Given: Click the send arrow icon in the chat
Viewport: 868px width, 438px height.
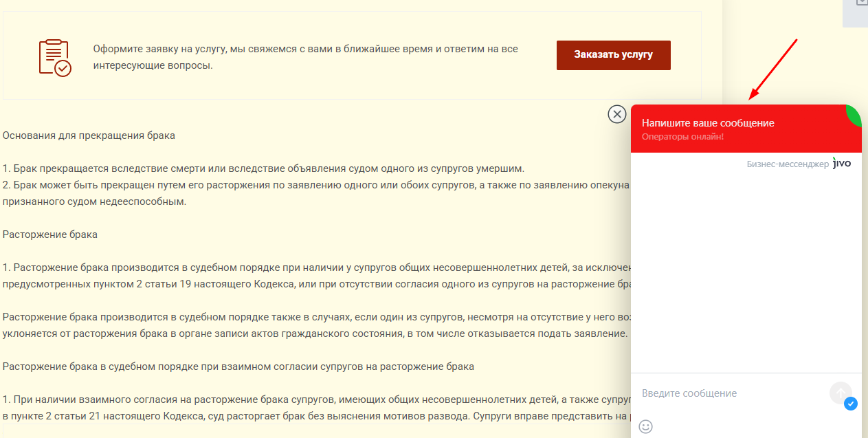Looking at the screenshot, I should [x=841, y=393].
